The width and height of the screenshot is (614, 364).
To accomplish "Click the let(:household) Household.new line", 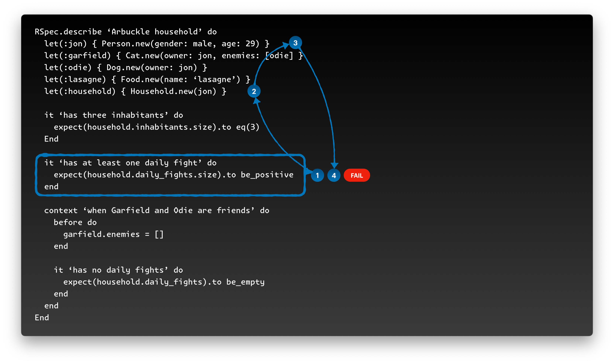I will (135, 91).
